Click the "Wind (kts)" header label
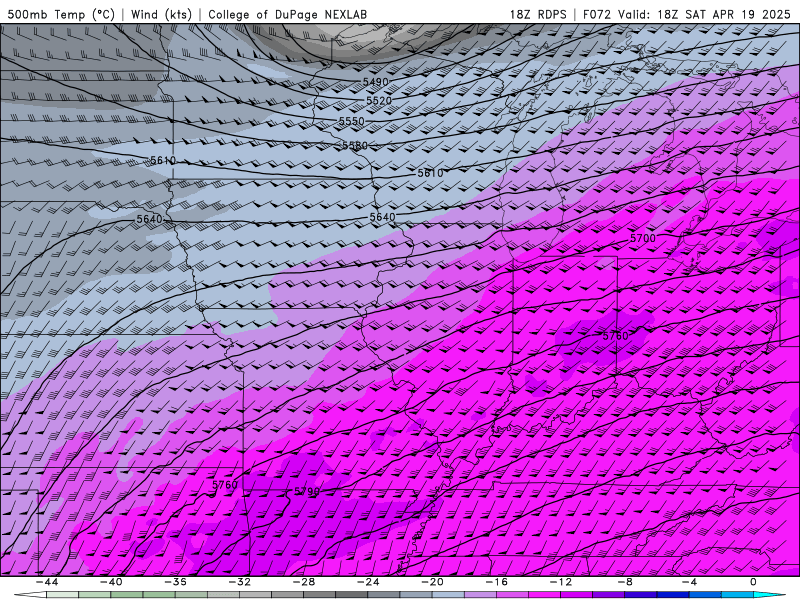The image size is (800, 600). [161, 14]
